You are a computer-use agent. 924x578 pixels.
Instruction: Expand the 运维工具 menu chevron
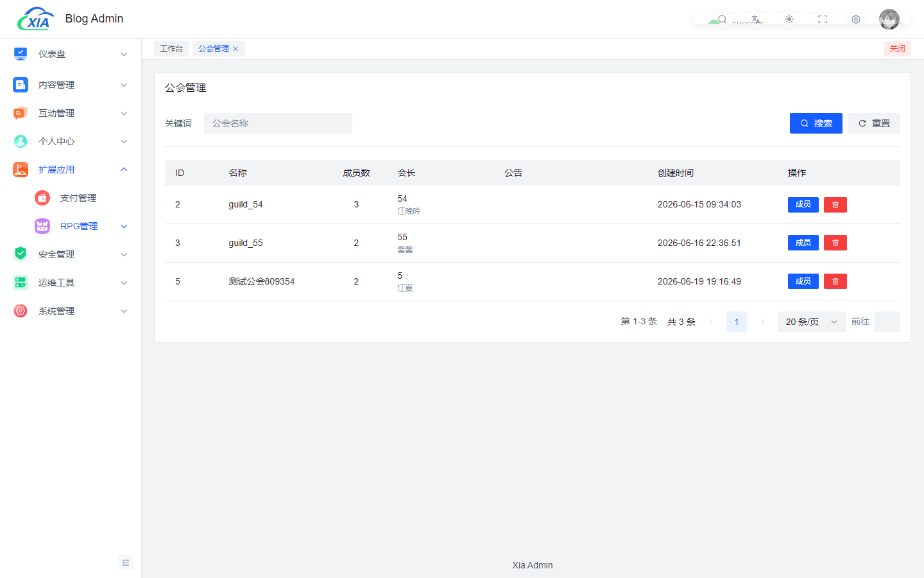[124, 283]
